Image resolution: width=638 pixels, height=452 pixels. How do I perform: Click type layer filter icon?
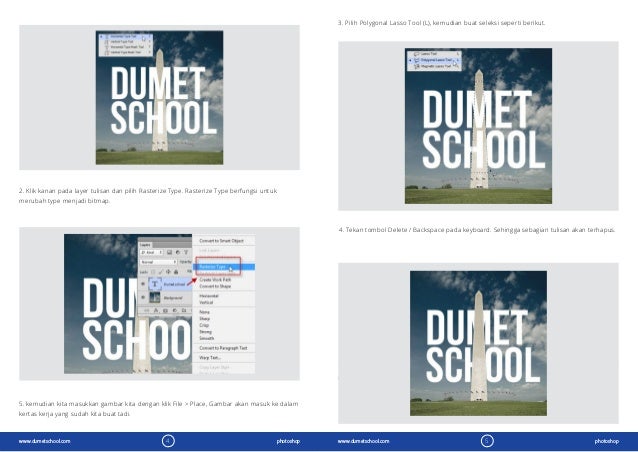point(186,252)
